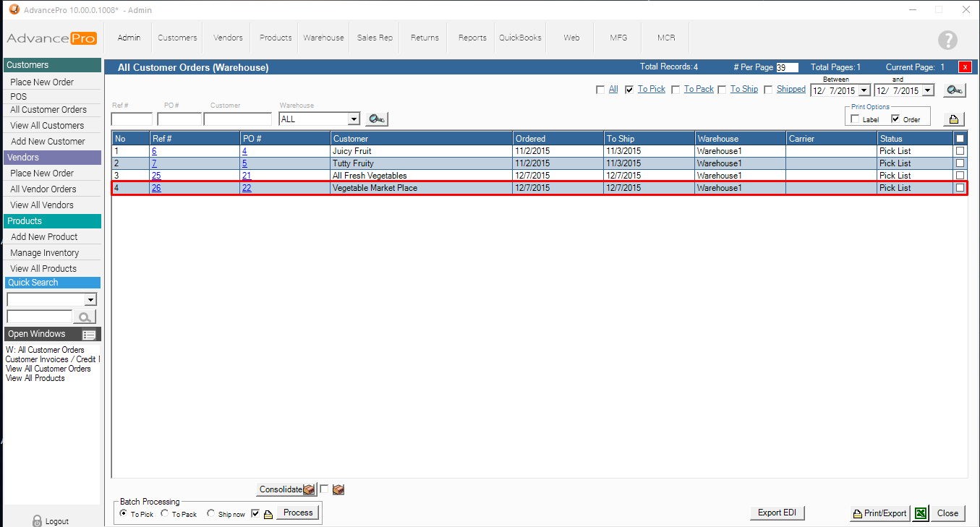This screenshot has width=980, height=527.
Task: Click the search icon next to Warehouse dropdown
Action: (x=377, y=119)
